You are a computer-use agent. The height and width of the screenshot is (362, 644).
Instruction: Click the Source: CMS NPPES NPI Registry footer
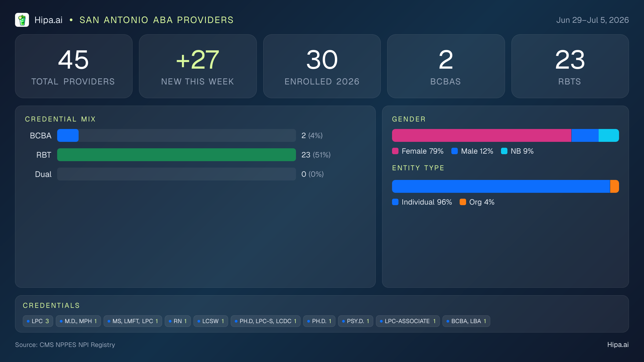pos(65,345)
